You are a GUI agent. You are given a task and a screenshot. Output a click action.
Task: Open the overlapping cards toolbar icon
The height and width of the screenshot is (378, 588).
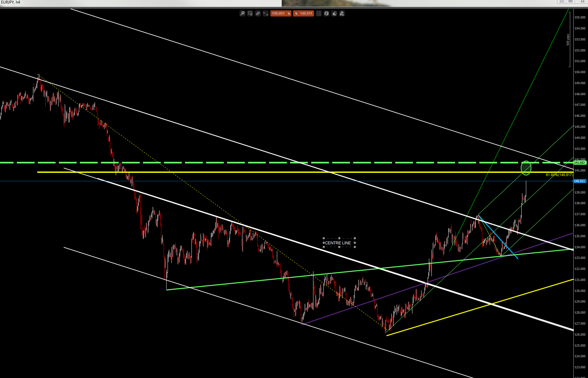tap(334, 14)
